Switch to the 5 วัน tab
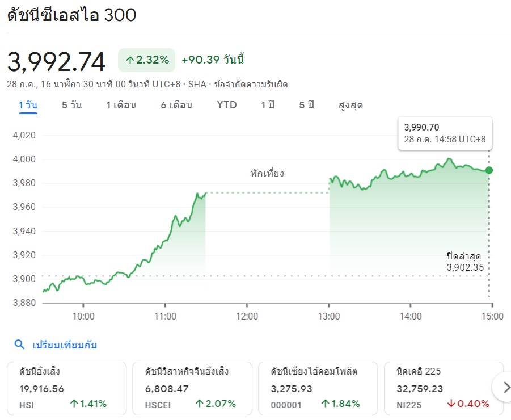 (71, 105)
